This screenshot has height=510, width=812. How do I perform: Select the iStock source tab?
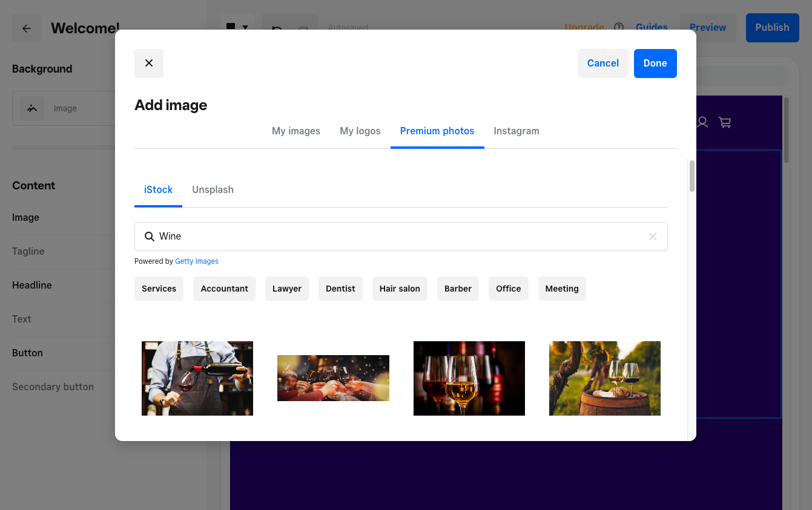point(159,189)
